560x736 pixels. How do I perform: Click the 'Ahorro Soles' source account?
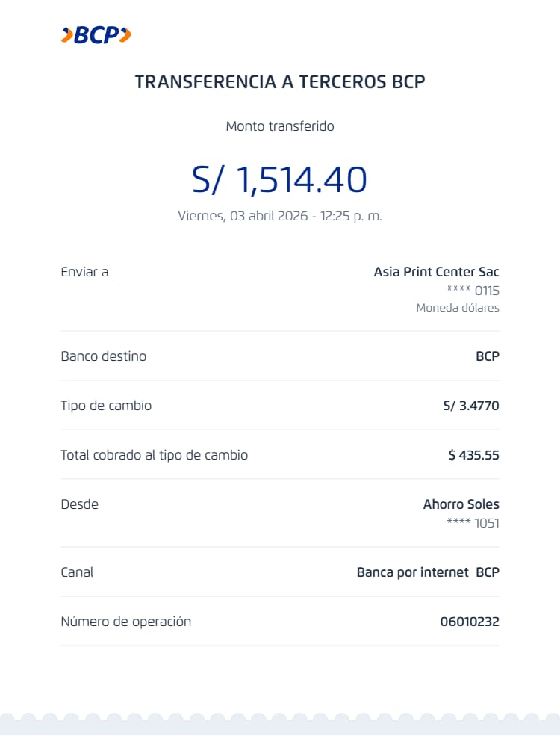[461, 504]
